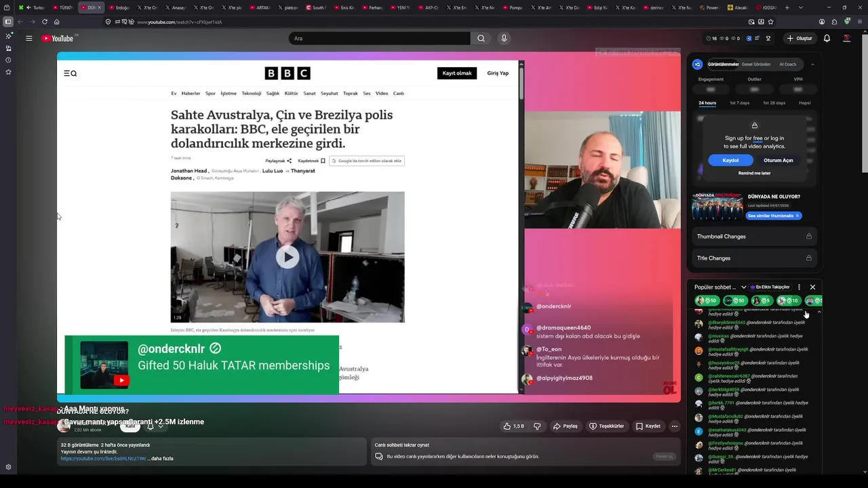Open YouTube settings gear at bottom left
This screenshot has width=868, height=488.
pos(8,467)
